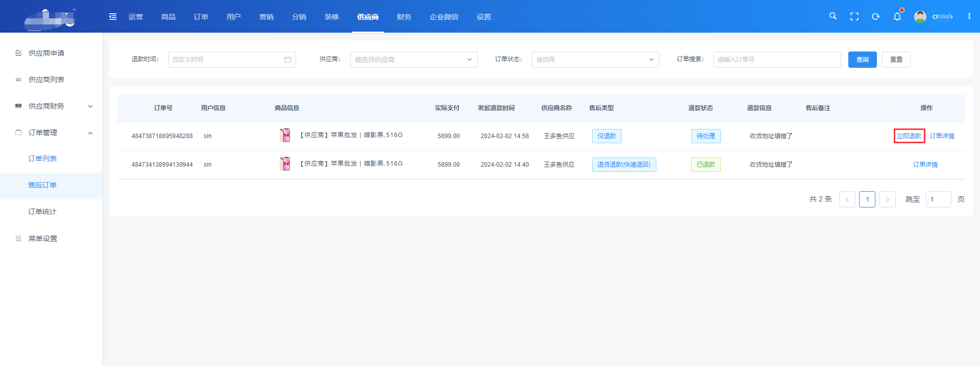Image resolution: width=980 pixels, height=366 pixels.
Task: Go to the 企业微信 top menu
Action: click(444, 17)
